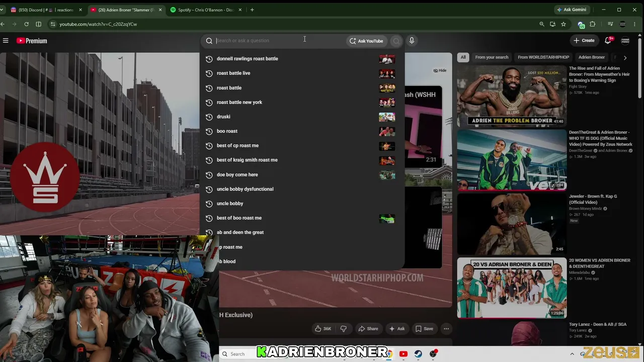Viewport: 644px width, 362px height.
Task: Open Rise and Fall of Adrien Broner thumbnail
Action: pyautogui.click(x=512, y=95)
